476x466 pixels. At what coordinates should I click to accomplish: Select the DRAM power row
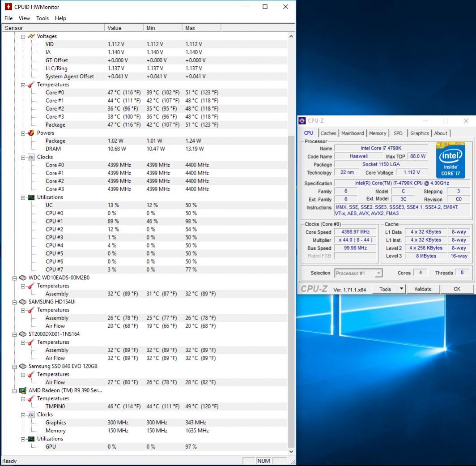coord(166,149)
